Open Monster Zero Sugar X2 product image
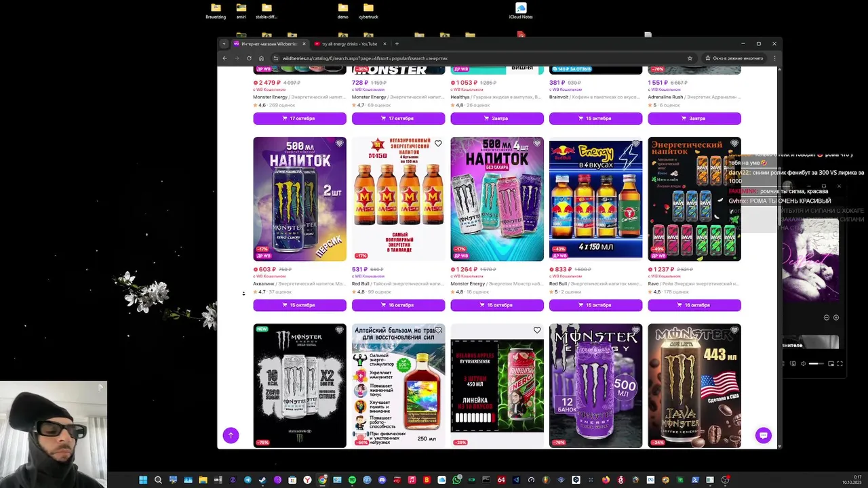Image resolution: width=868 pixels, height=488 pixels. pos(300,386)
